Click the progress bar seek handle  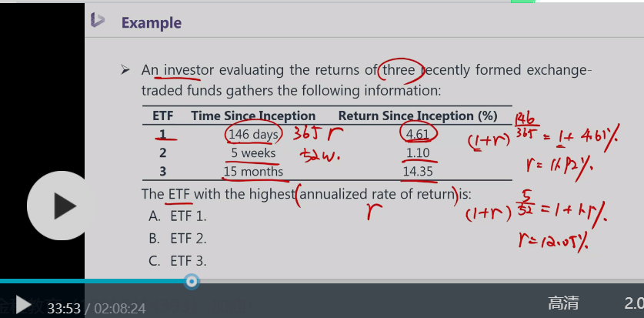(x=192, y=281)
